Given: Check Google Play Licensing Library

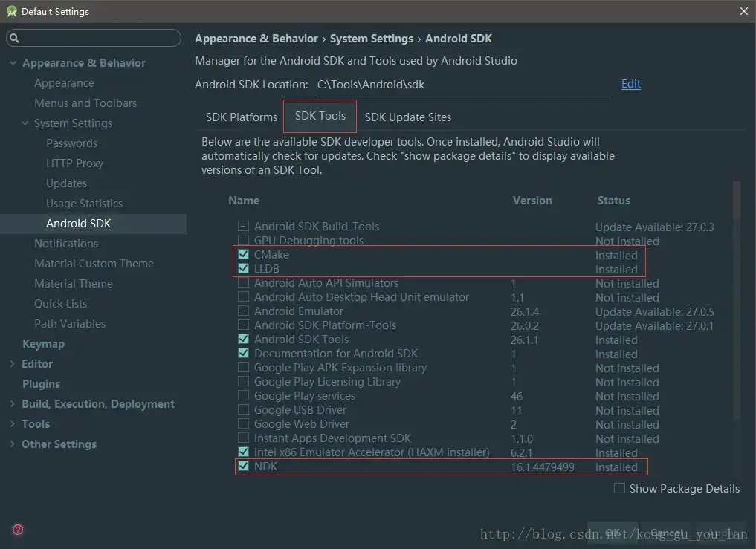Looking at the screenshot, I should [244, 381].
